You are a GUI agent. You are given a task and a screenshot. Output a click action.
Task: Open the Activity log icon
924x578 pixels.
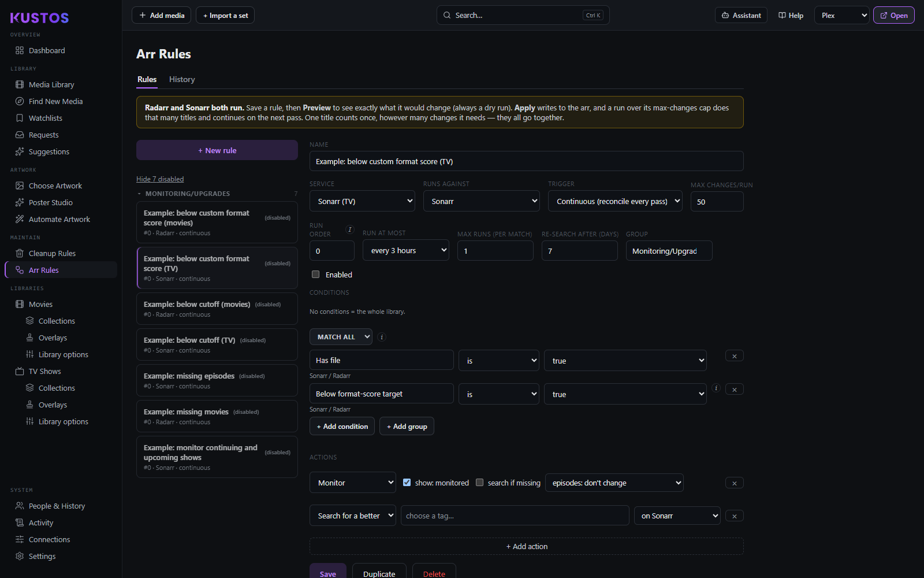coord(20,523)
